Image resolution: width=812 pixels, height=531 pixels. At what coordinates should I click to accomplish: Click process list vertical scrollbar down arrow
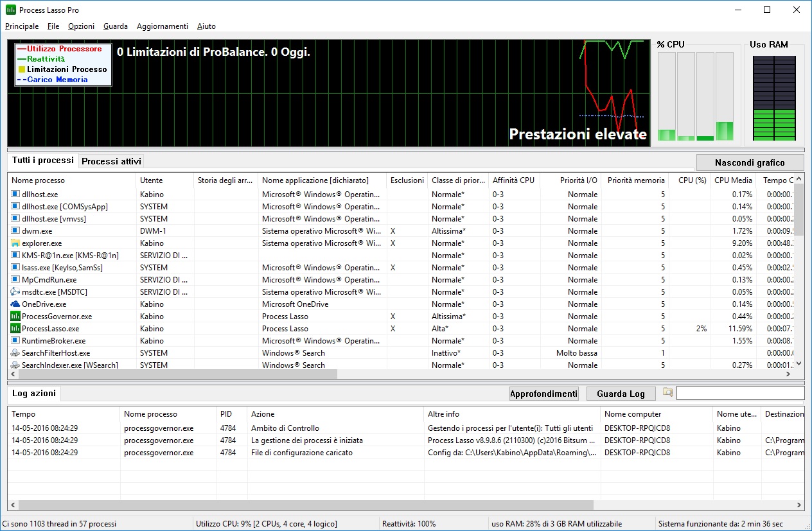tap(799, 363)
